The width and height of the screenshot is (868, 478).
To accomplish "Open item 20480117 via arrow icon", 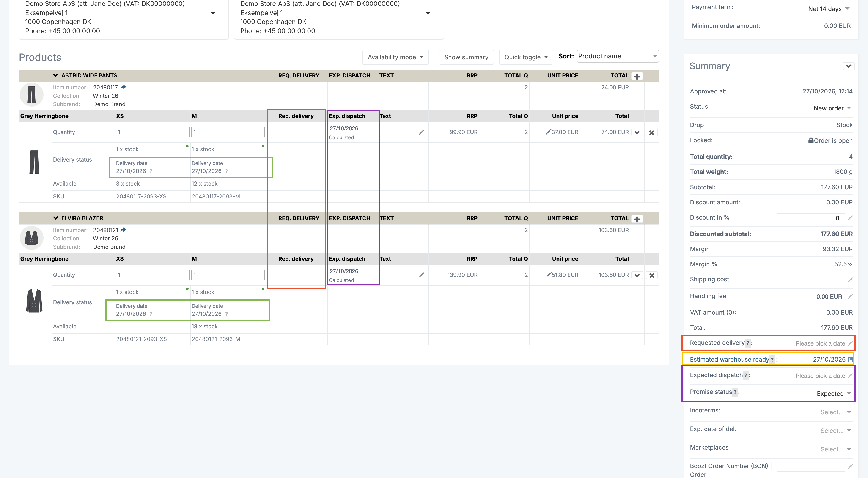I will click(x=123, y=87).
